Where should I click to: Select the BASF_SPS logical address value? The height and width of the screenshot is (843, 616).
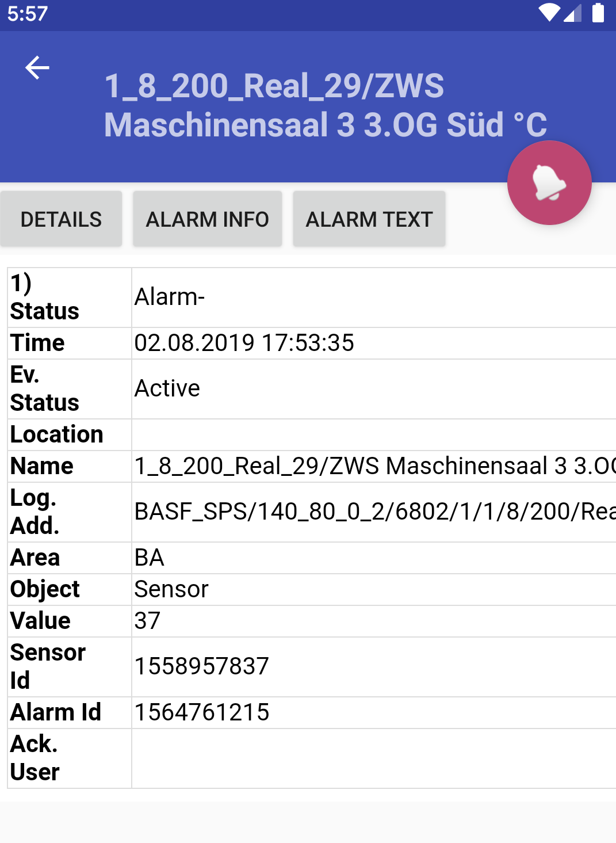(x=374, y=512)
